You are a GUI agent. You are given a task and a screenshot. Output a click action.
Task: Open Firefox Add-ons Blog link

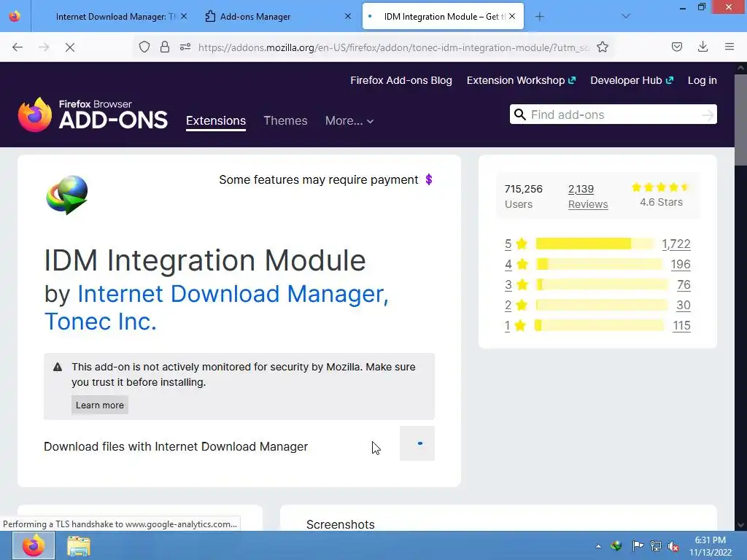[x=401, y=80]
